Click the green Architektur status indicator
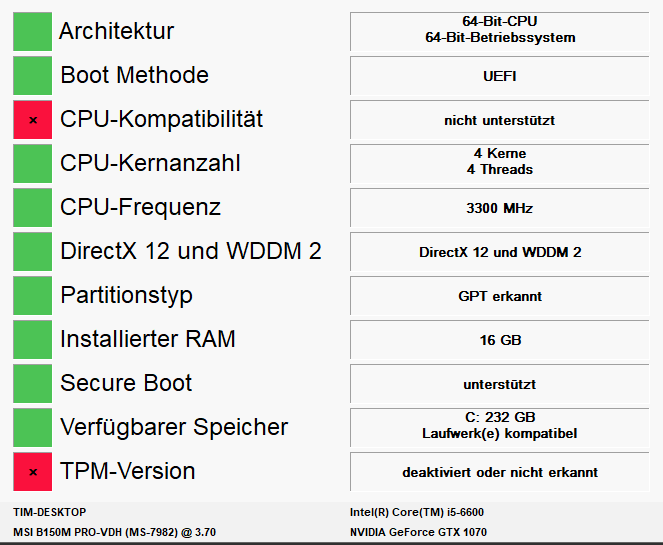This screenshot has height=545, width=663. click(x=33, y=31)
